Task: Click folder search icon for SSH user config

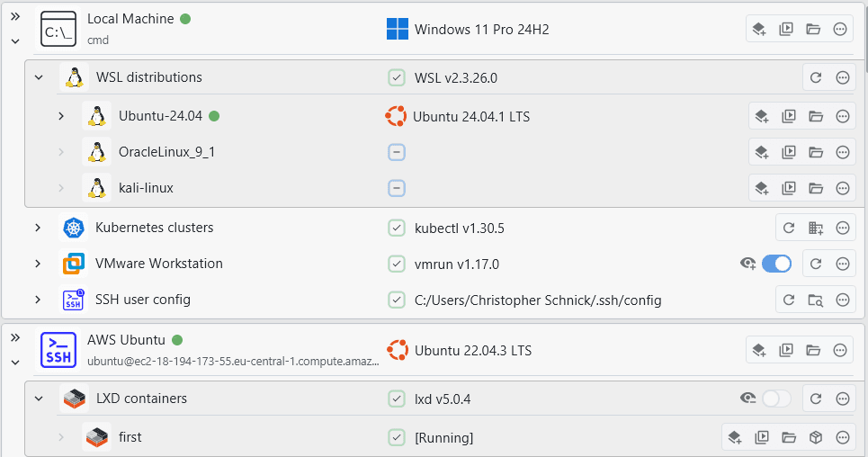Action: tap(816, 300)
